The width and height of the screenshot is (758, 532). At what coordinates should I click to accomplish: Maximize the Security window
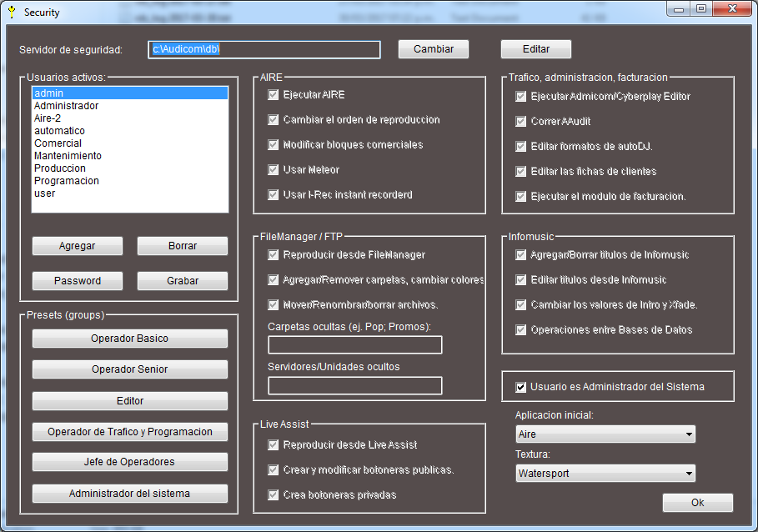[701, 8]
